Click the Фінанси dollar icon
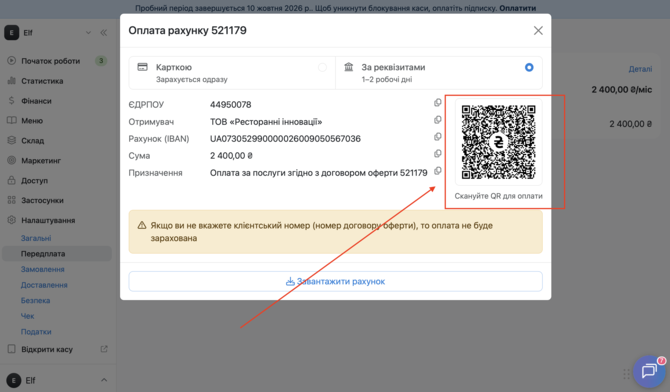The image size is (670, 392). (x=12, y=100)
